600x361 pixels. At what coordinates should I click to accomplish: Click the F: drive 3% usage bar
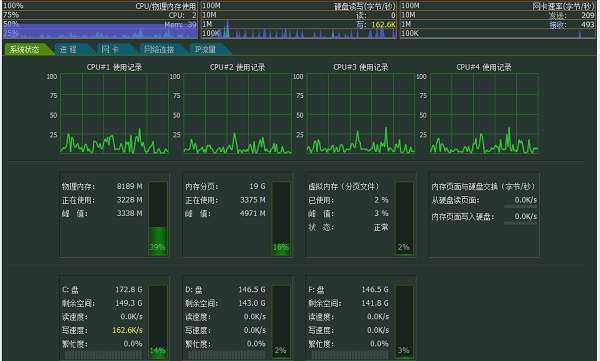(404, 322)
